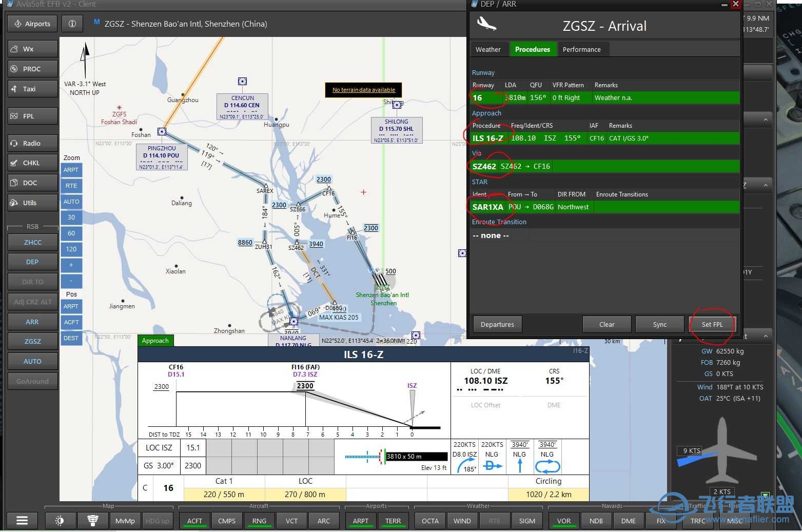Select the CHKL checklist icon
802x532 pixels.
[x=32, y=162]
